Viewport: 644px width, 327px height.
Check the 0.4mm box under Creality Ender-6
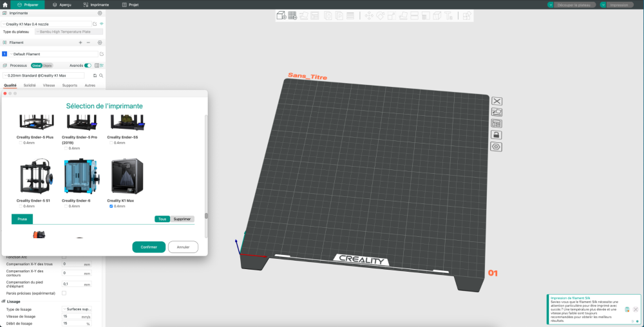click(x=66, y=206)
